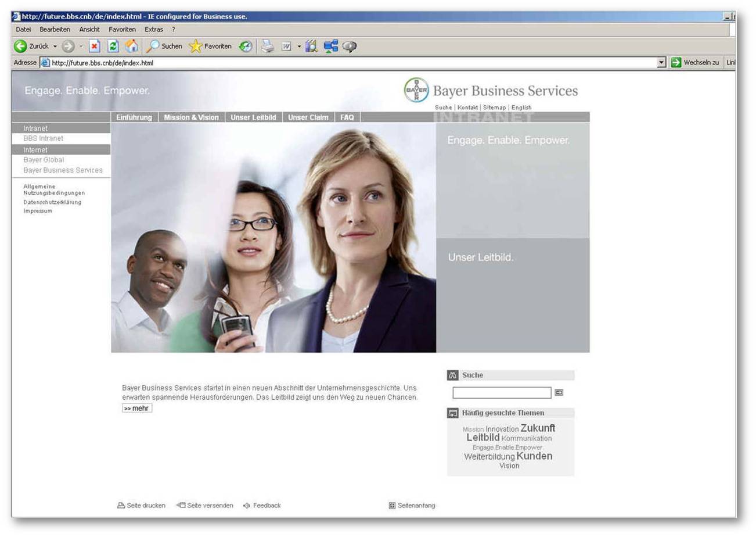Click the grey Forward arrow button
756x537 pixels.
[69, 46]
